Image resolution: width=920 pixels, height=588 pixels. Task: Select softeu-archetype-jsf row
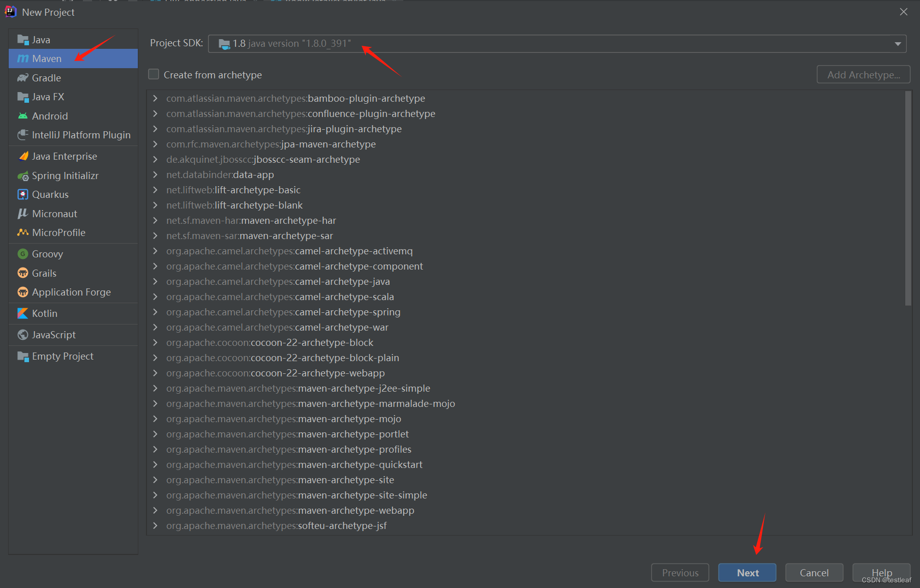[x=526, y=525]
